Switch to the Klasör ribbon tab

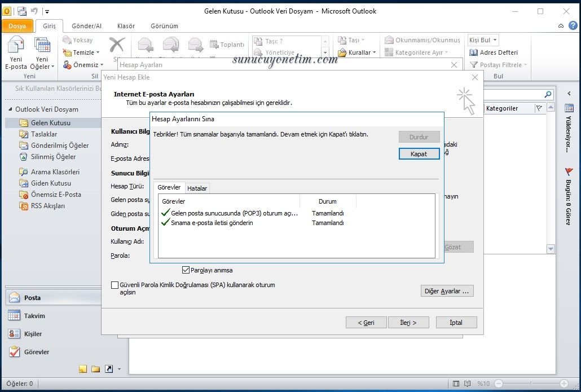pyautogui.click(x=126, y=26)
